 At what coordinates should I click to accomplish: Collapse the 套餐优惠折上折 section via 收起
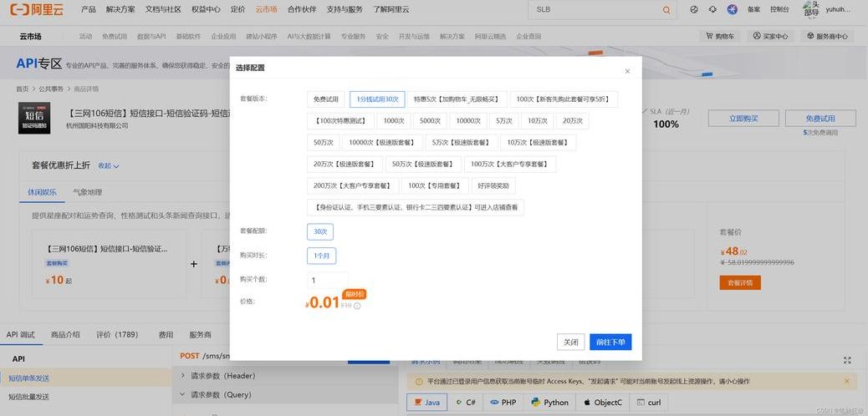click(109, 165)
